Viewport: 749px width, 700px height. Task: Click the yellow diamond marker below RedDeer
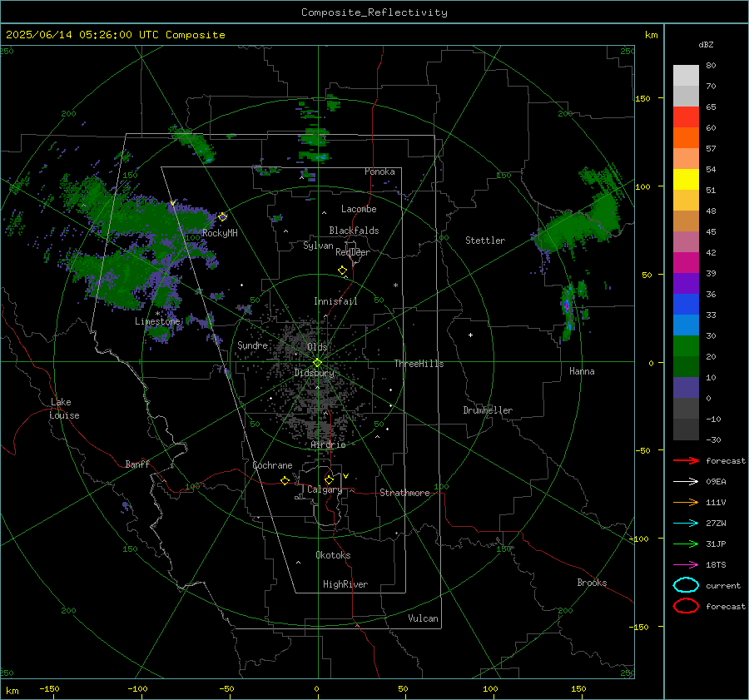tap(343, 271)
